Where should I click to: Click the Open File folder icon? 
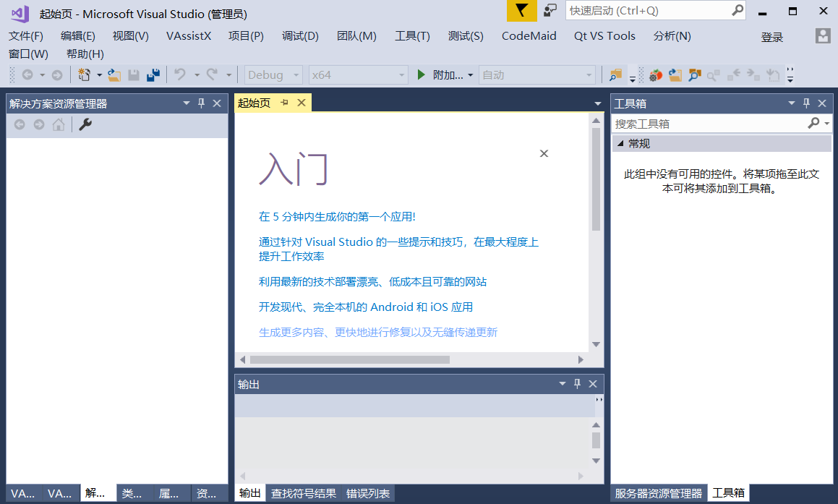tap(114, 75)
